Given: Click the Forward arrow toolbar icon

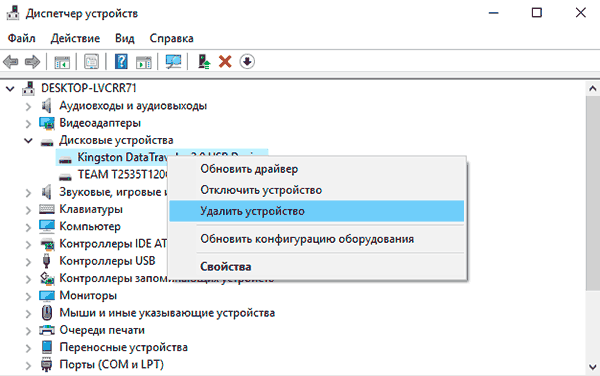Looking at the screenshot, I should [x=32, y=62].
